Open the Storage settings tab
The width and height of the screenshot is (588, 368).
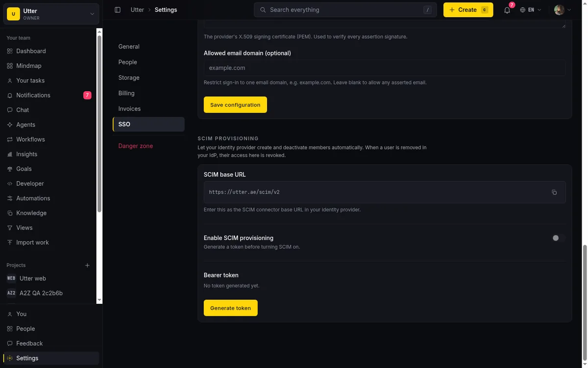click(x=148, y=78)
